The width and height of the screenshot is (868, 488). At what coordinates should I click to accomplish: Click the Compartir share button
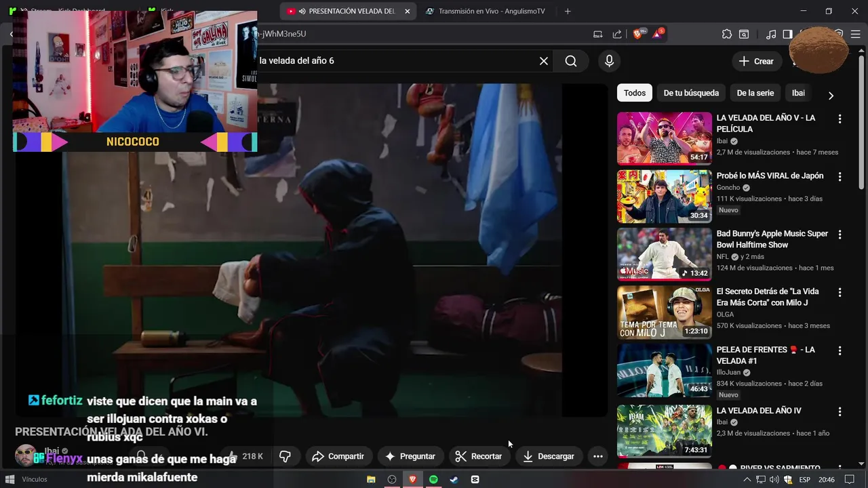coord(338,456)
